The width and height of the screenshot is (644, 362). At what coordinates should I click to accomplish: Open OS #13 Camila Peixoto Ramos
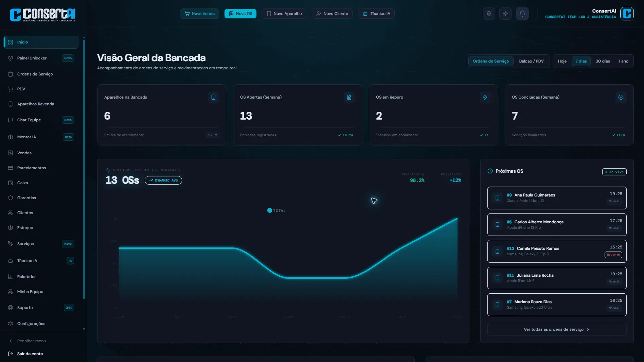[557, 252]
